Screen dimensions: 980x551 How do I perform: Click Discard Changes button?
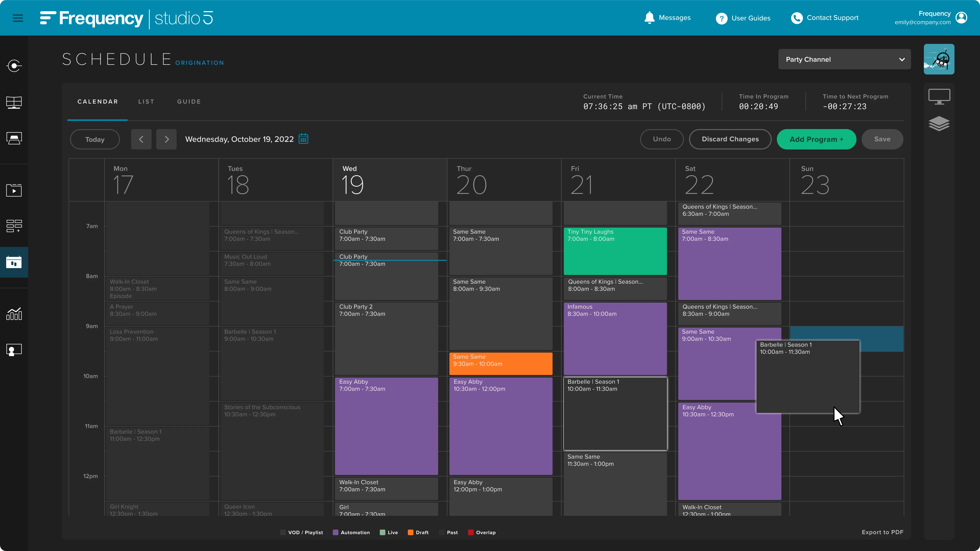730,139
